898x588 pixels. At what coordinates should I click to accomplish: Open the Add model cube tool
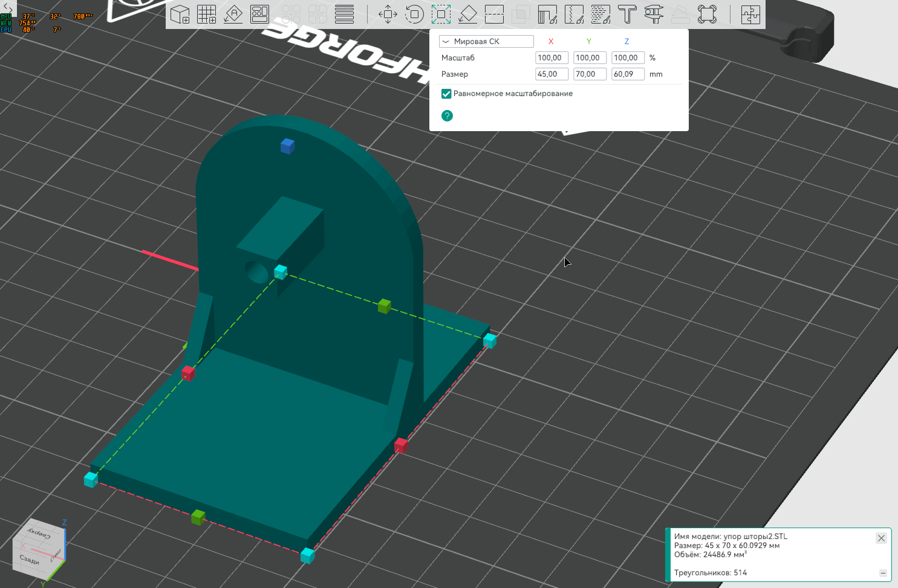[180, 14]
